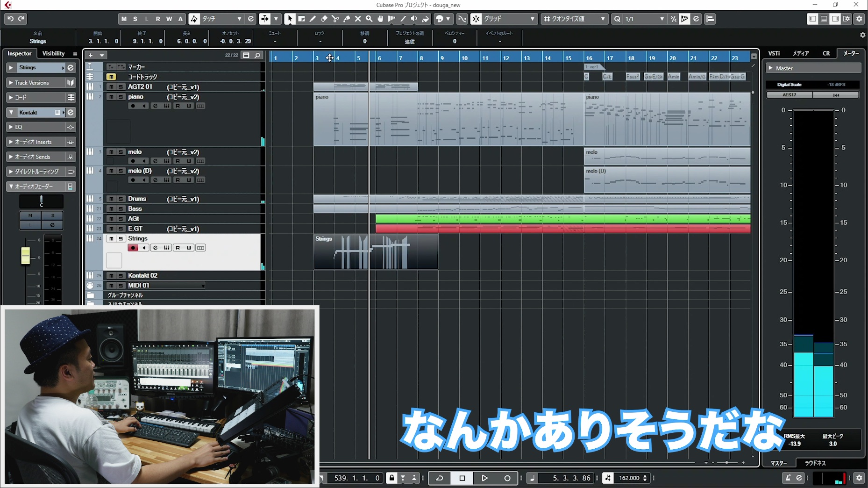Select the Zoom magnifier tool

point(369,19)
